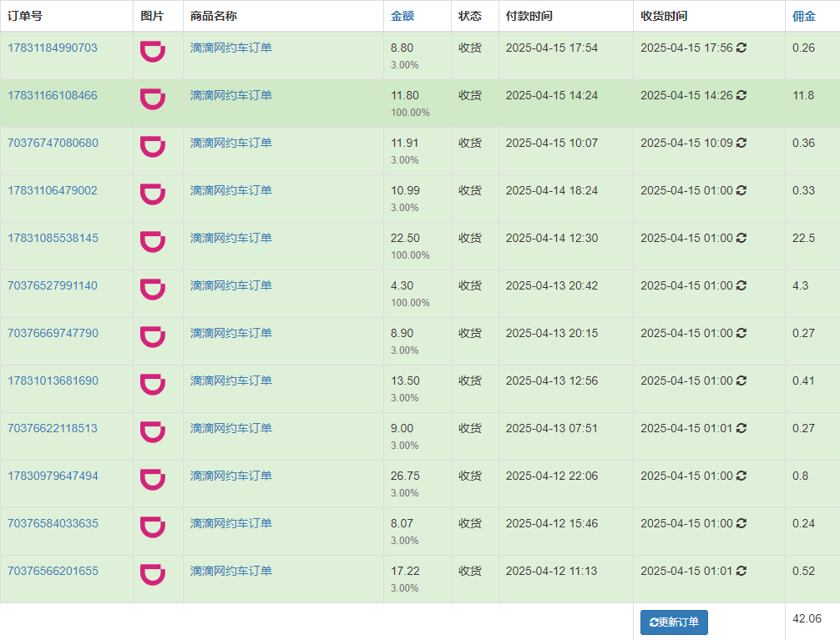Click refresh icon for order 17831106479002
The image size is (840, 640).
click(x=741, y=190)
